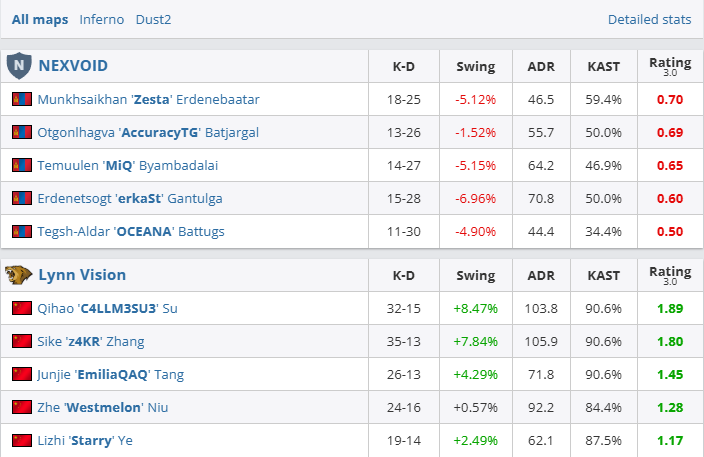Click the Chinese flag beside Westmelon

[x=21, y=408]
